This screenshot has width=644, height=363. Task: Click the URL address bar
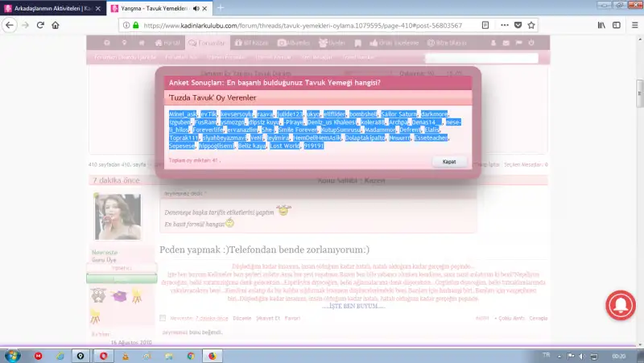coord(306,25)
